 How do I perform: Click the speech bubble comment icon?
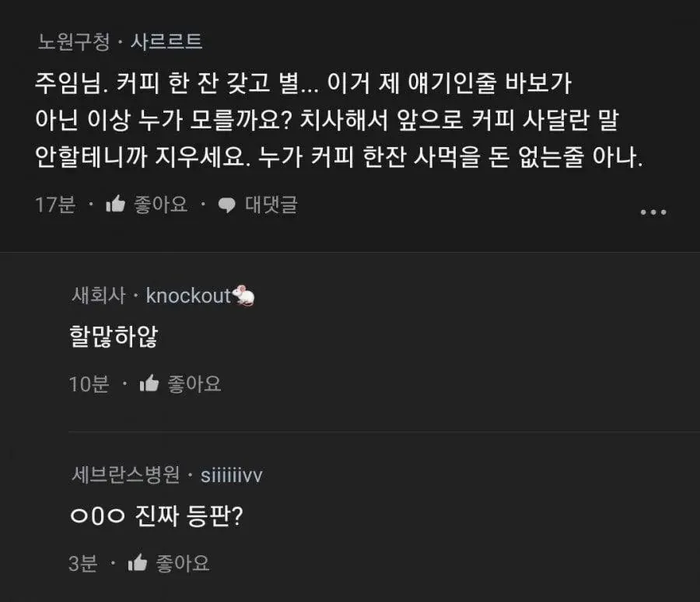(227, 205)
